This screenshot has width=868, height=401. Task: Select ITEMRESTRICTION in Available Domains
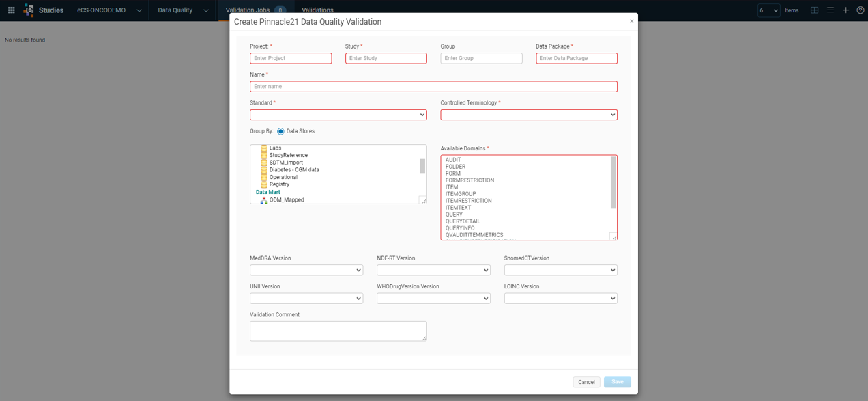coord(468,201)
